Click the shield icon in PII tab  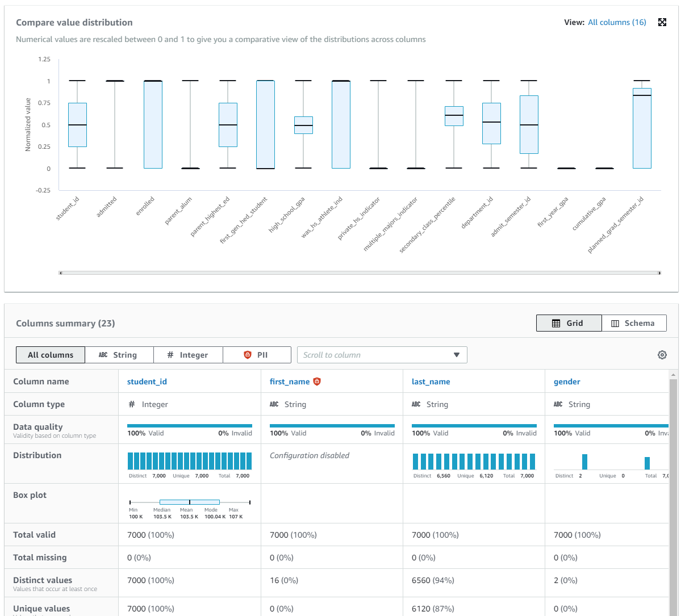click(x=247, y=355)
